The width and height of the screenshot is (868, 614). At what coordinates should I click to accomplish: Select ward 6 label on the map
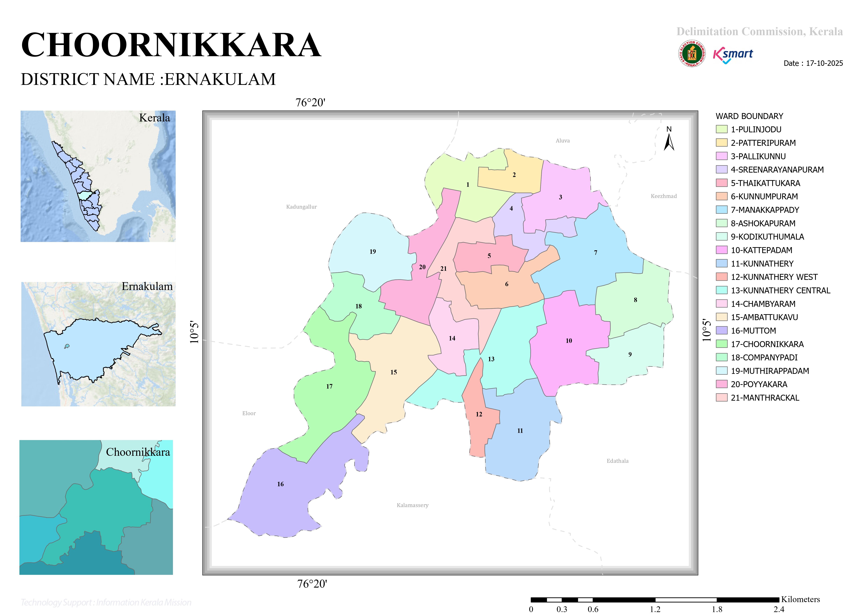[507, 284]
